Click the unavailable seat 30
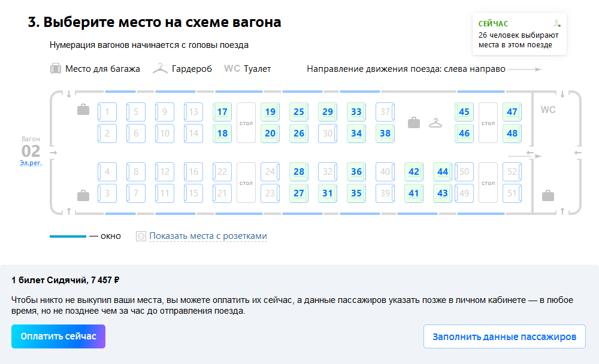599x364 pixels. click(328, 134)
